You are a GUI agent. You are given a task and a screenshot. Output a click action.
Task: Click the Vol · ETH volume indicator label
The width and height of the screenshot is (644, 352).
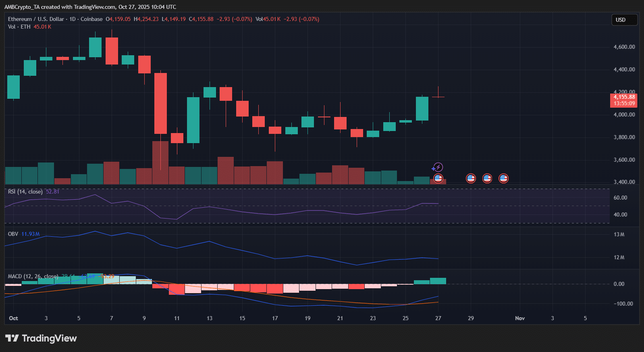point(19,27)
